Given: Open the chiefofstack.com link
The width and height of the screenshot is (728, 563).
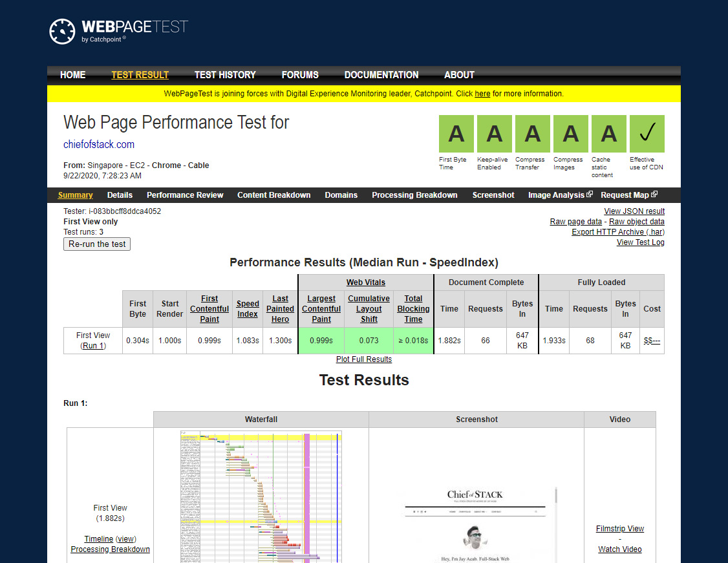Looking at the screenshot, I should (x=99, y=144).
